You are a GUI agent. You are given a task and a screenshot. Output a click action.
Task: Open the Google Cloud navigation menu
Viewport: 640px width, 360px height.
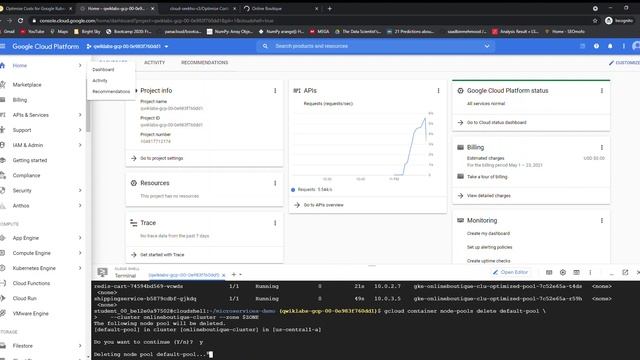pos(2,47)
